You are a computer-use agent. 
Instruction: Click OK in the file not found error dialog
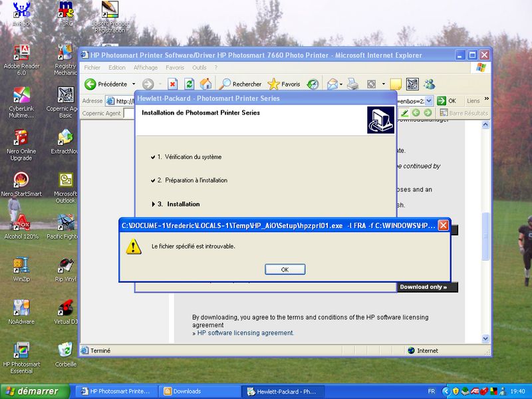(x=285, y=269)
